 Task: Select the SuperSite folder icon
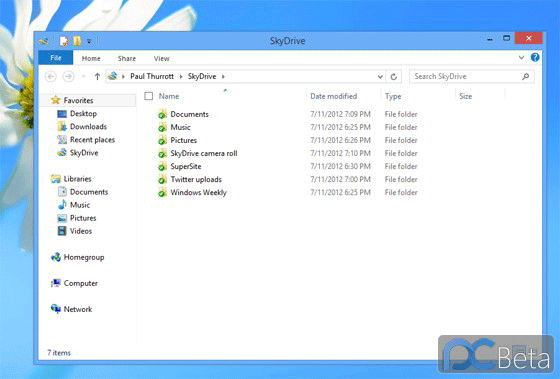[x=162, y=166]
